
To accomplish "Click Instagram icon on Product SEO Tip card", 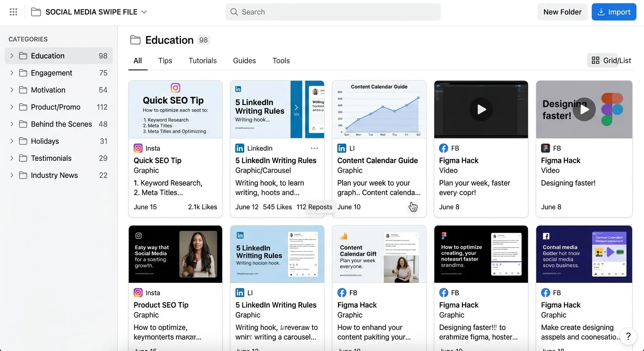I will pos(138,292).
